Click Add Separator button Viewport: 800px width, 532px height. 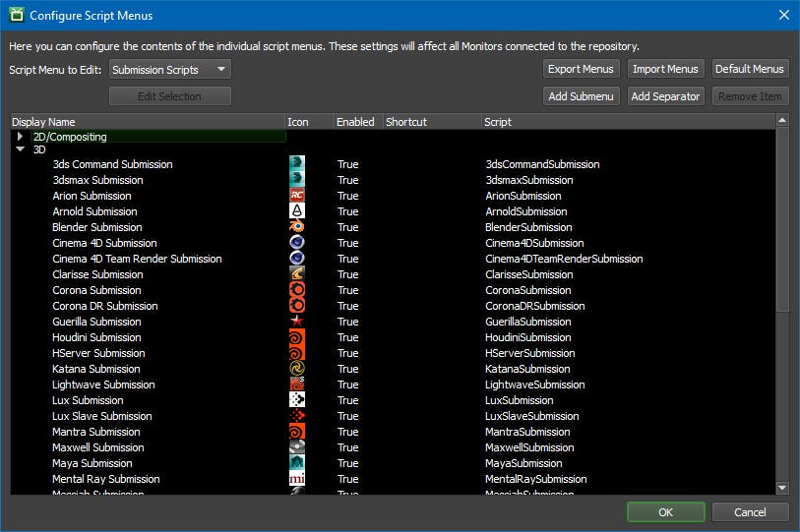click(665, 96)
